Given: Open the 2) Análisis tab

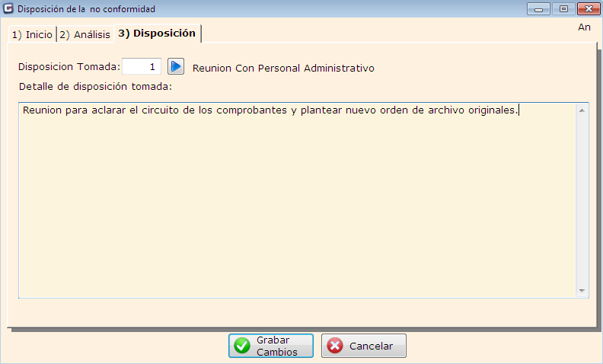Looking at the screenshot, I should pyautogui.click(x=85, y=34).
